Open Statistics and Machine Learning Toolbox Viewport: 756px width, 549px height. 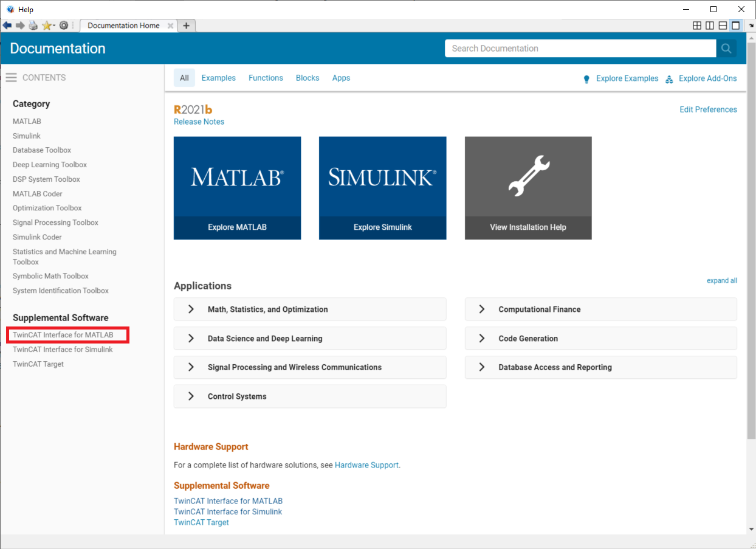click(x=64, y=257)
